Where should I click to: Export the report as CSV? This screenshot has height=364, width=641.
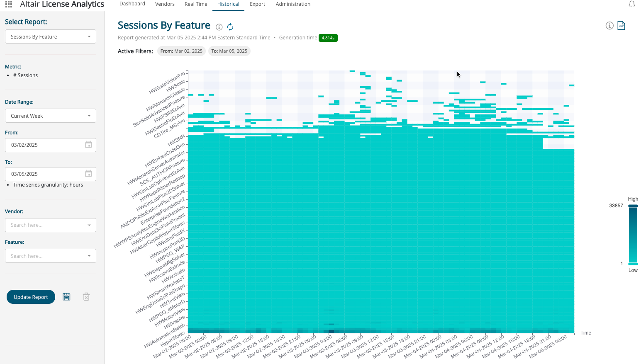pyautogui.click(x=621, y=26)
